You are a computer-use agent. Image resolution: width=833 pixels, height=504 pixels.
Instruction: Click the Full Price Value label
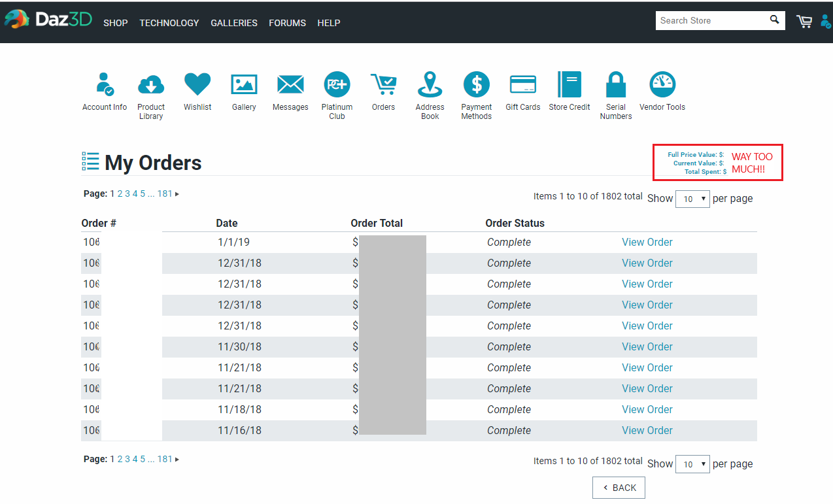click(693, 155)
